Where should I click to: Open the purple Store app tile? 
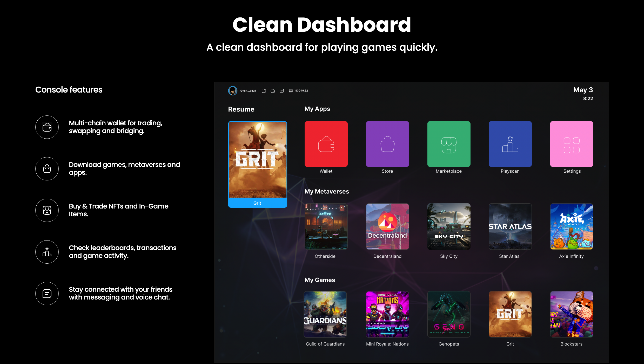coord(387,144)
